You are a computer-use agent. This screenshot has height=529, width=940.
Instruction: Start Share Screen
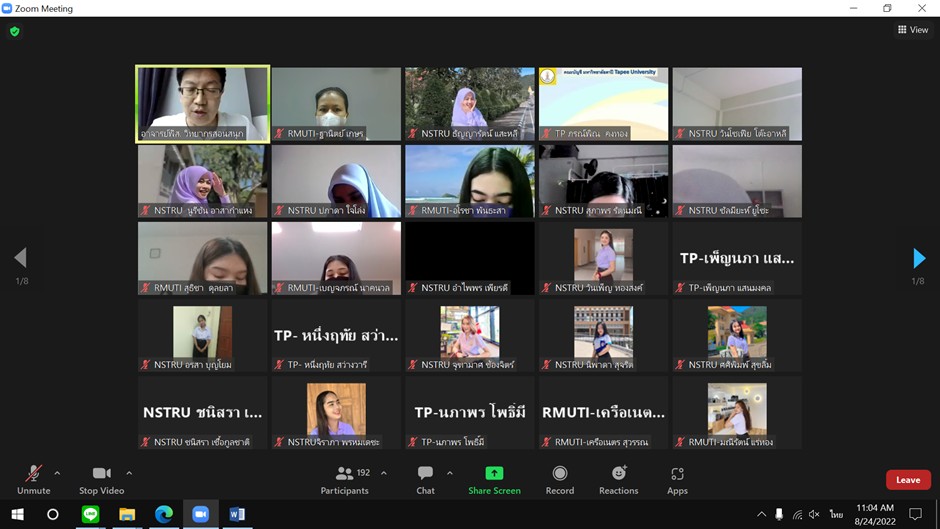click(x=494, y=479)
